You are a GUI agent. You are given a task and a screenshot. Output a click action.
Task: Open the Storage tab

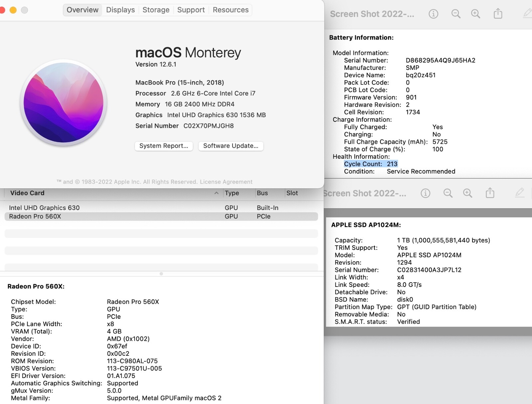(x=156, y=10)
